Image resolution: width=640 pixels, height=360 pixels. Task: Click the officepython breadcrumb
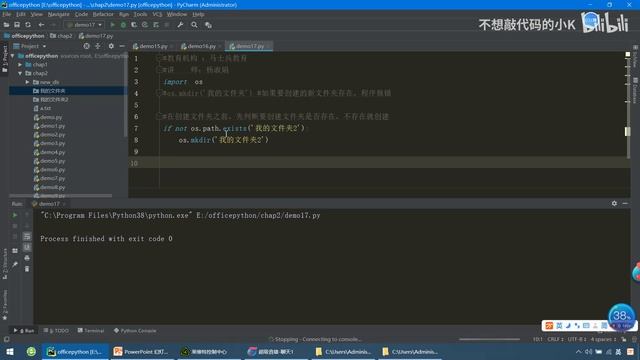[24, 36]
